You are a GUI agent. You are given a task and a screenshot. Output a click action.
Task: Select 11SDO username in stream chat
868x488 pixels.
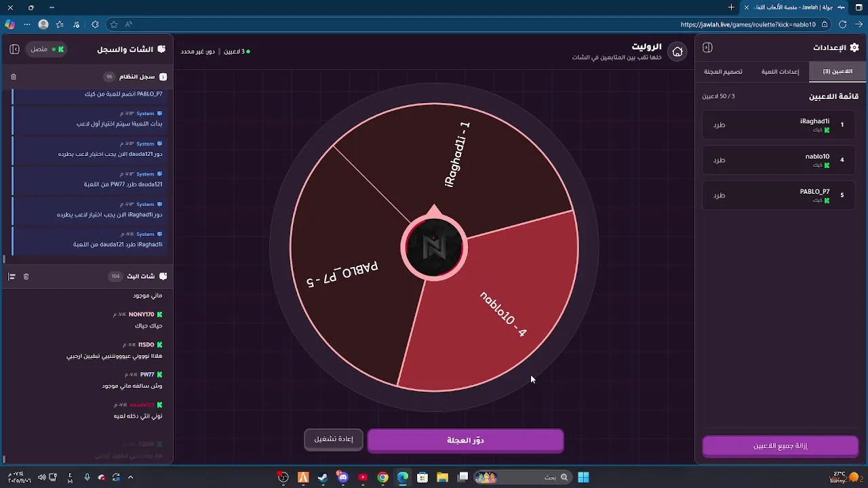(x=146, y=344)
